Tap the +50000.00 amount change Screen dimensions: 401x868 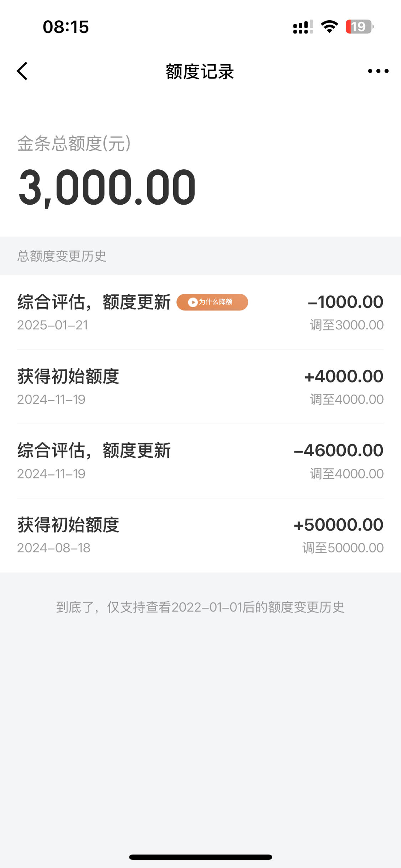338,525
